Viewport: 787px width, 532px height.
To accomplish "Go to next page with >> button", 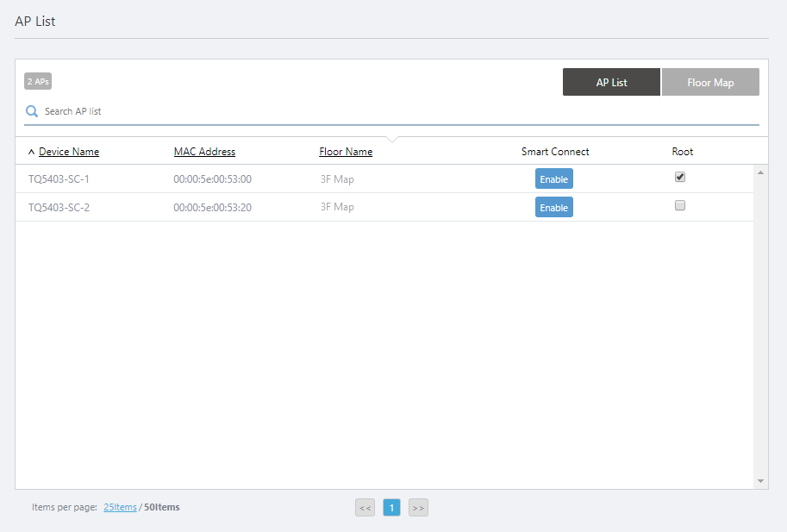I will 418,508.
